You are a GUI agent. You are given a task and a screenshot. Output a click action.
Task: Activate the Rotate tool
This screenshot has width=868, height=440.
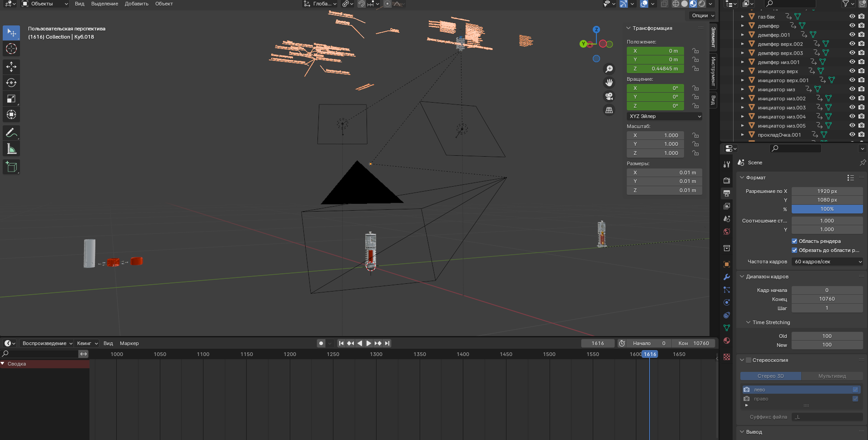11,83
